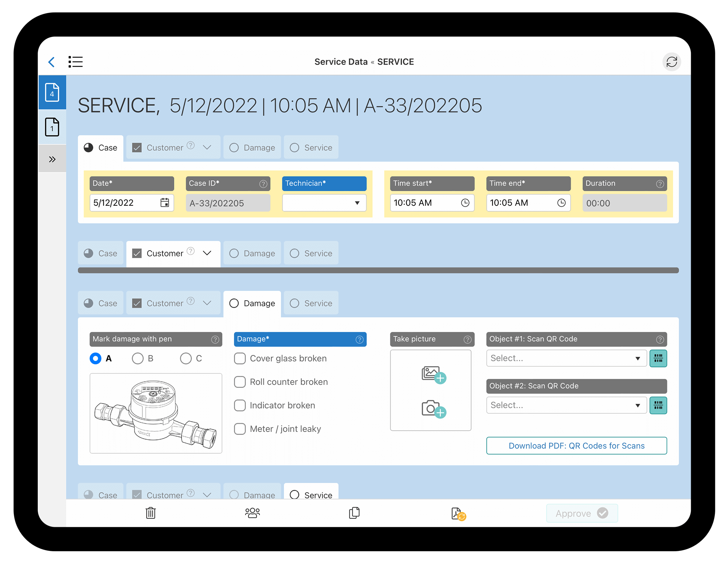
Task: Select radio option C
Action: point(186,359)
